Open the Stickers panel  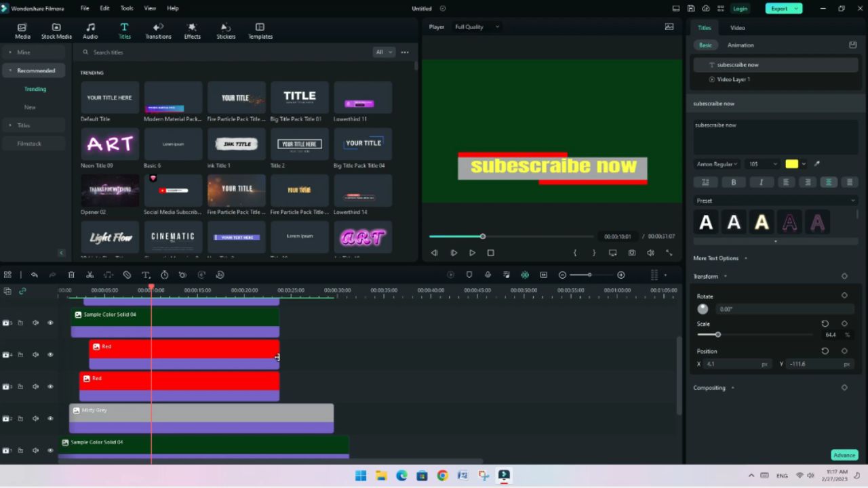pyautogui.click(x=226, y=31)
